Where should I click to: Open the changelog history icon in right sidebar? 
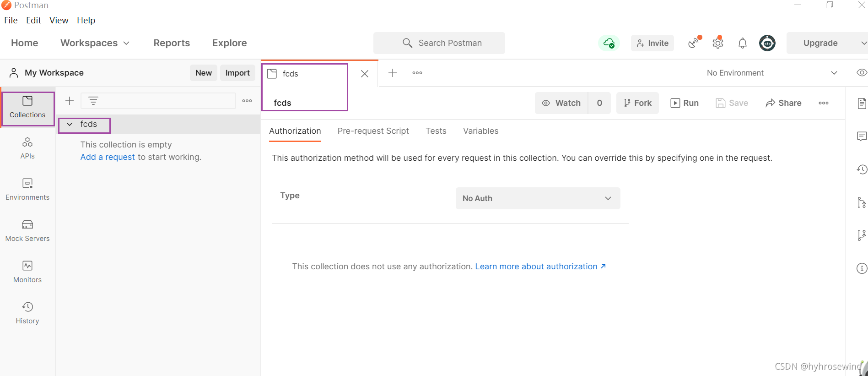pos(862,169)
